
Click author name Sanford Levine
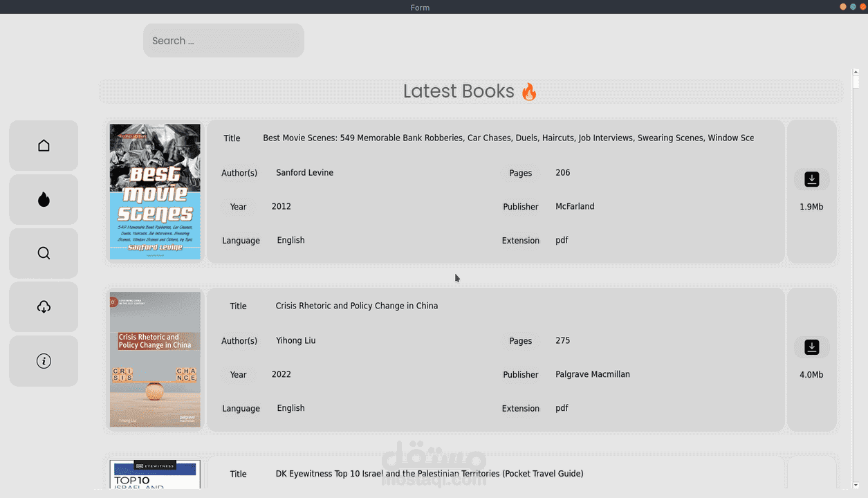click(304, 173)
